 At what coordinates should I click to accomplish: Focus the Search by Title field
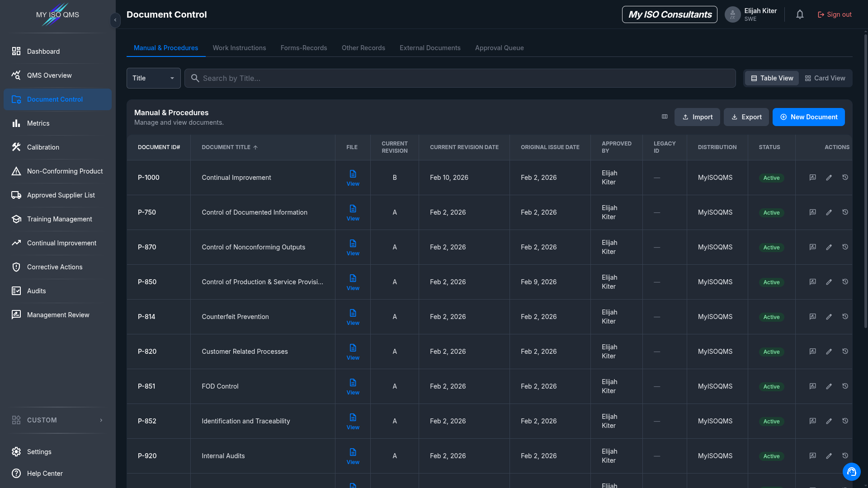pyautogui.click(x=460, y=78)
